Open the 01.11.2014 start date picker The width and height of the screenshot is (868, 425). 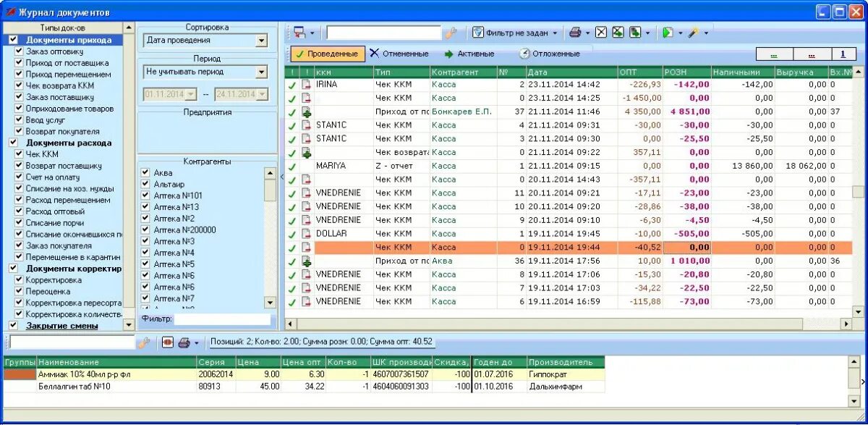(x=191, y=94)
